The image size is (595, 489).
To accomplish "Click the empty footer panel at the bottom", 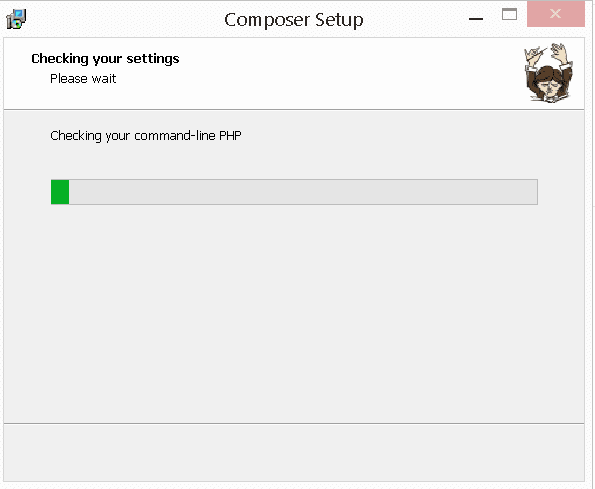I will point(294,453).
